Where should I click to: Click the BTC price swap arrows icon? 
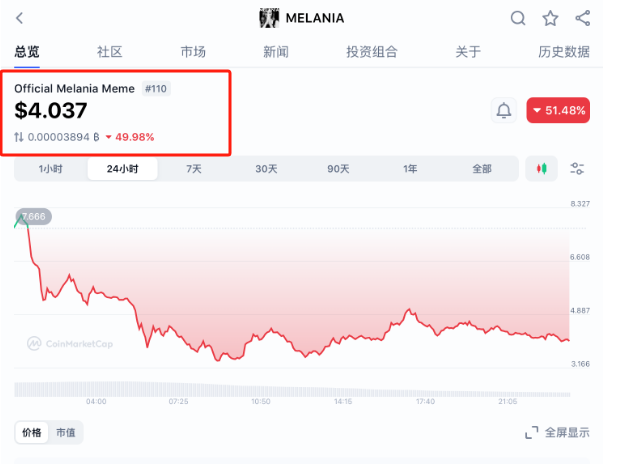19,137
